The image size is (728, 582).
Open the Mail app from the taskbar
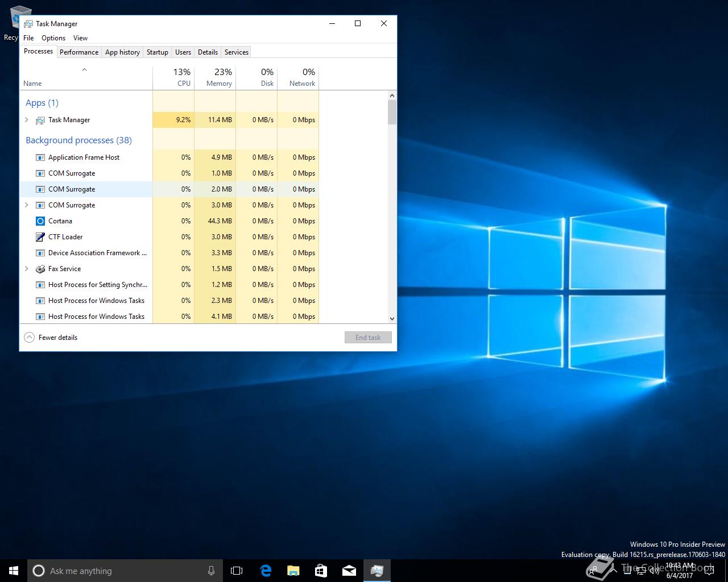(349, 571)
